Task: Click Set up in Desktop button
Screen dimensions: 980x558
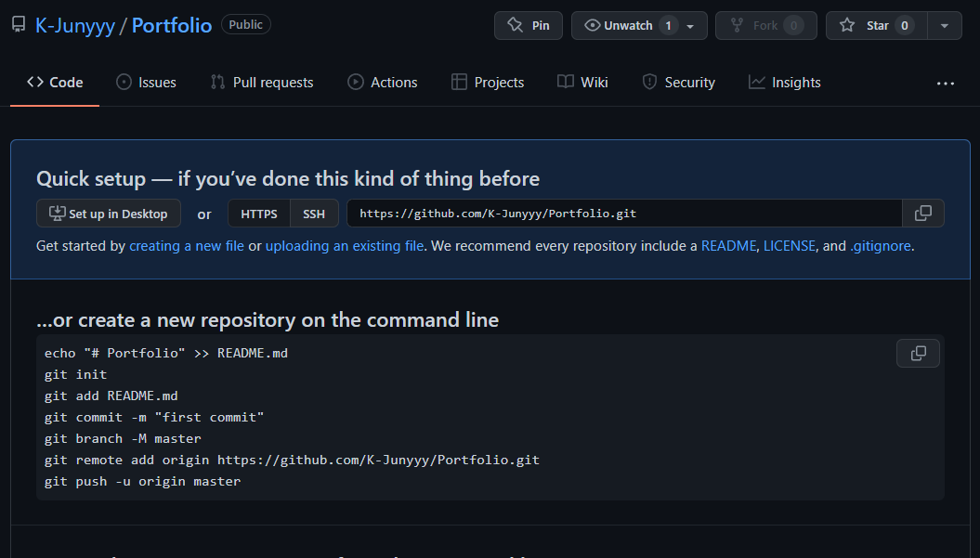Action: (x=109, y=214)
